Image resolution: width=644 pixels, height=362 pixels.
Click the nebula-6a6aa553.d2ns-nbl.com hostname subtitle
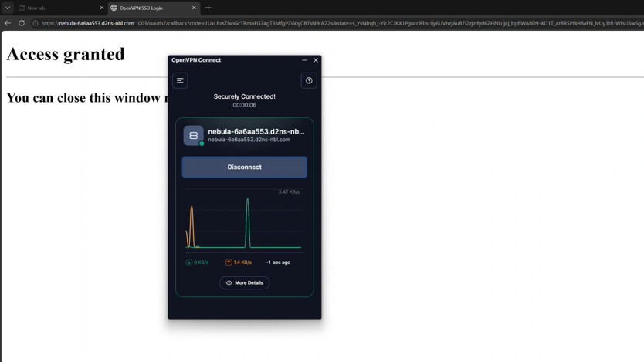pyautogui.click(x=249, y=140)
